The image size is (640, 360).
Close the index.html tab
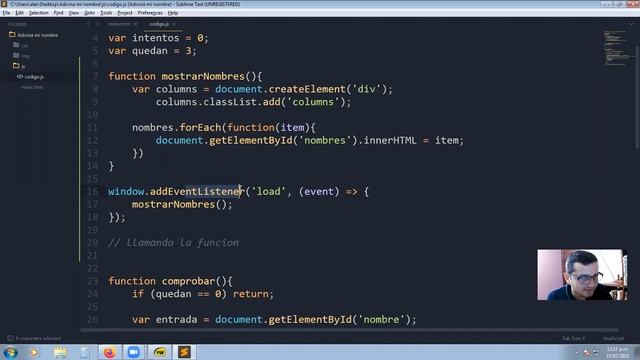tap(136, 24)
